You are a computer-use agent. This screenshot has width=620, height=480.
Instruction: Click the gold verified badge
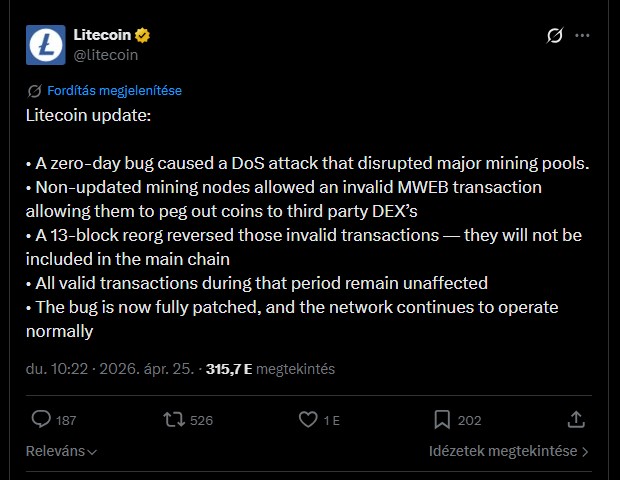143,36
